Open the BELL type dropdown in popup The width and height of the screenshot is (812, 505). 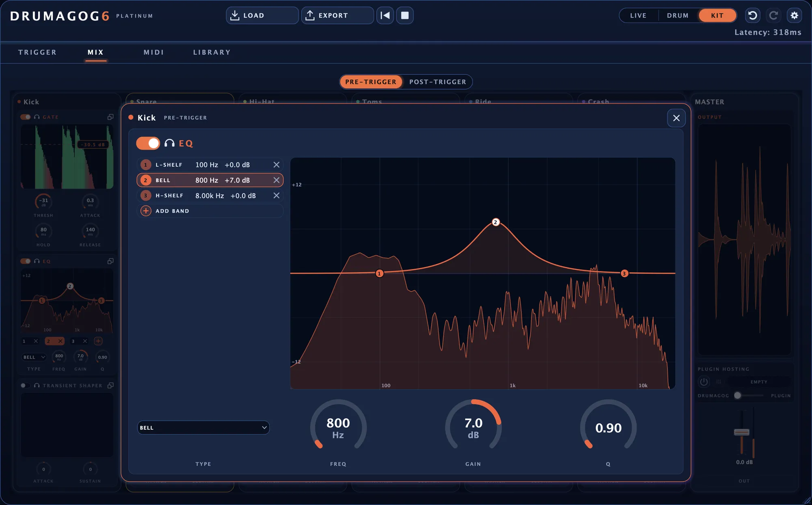203,427
